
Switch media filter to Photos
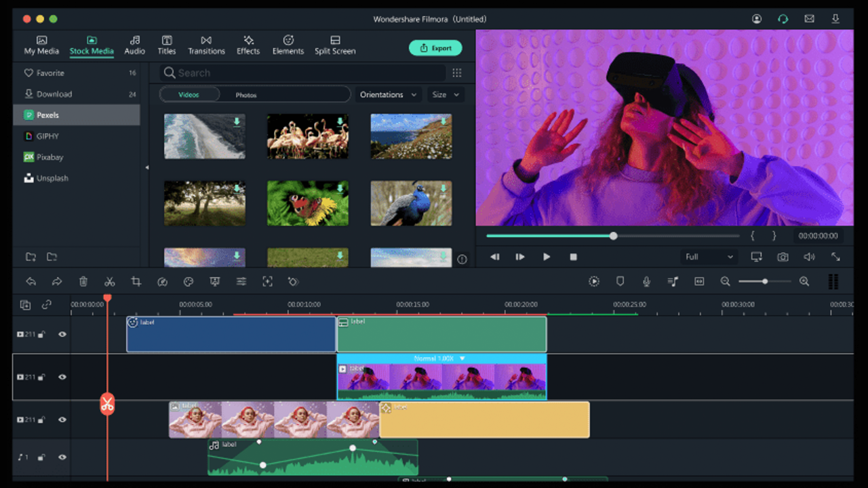[x=246, y=95]
